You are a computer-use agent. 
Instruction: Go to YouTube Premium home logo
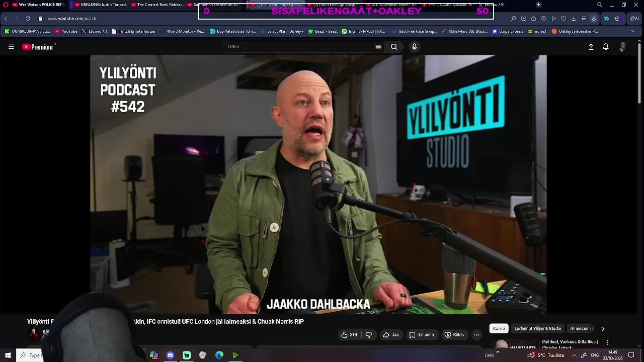(39, 47)
